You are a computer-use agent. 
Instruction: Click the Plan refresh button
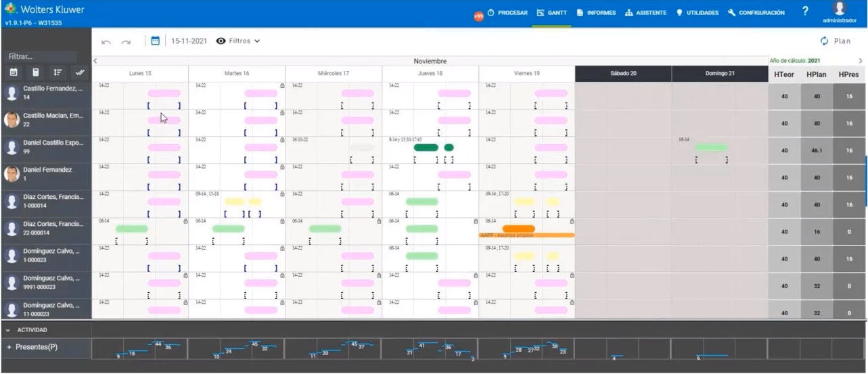coord(835,41)
